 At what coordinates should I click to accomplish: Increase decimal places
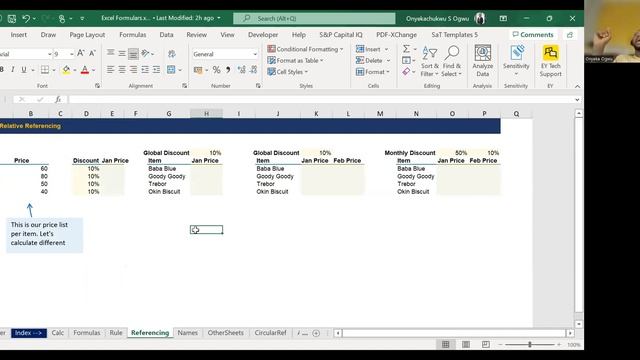(242, 70)
